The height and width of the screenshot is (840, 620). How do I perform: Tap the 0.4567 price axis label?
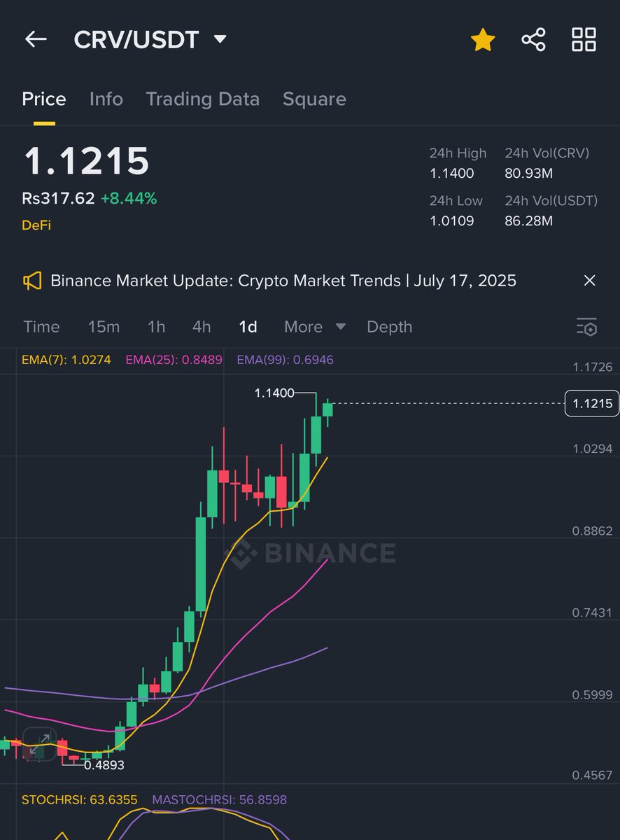point(592,775)
